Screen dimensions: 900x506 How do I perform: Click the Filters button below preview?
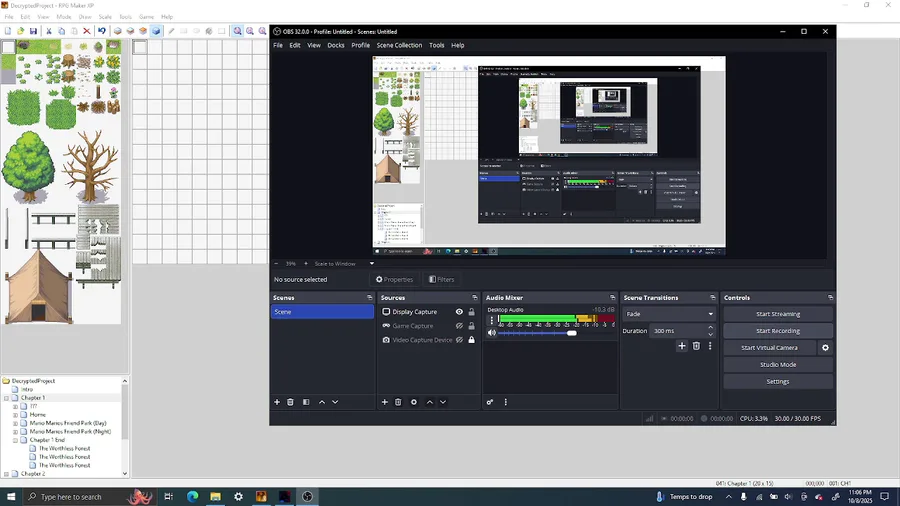pos(441,279)
